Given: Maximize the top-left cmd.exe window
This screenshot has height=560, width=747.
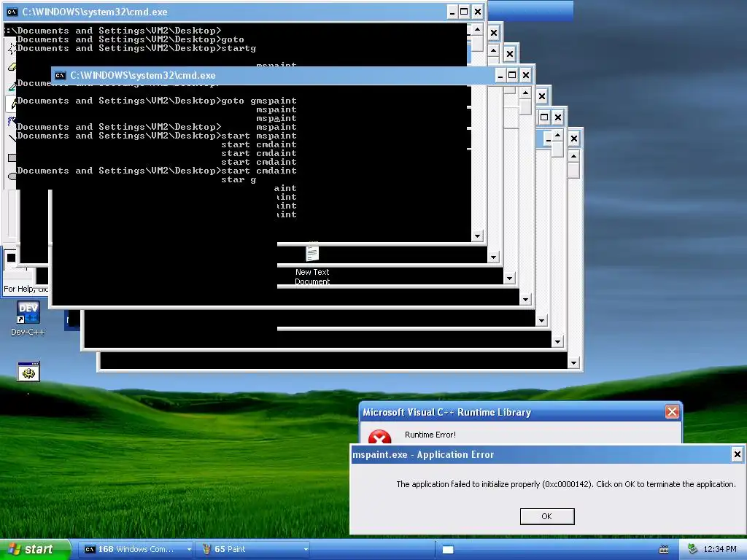Looking at the screenshot, I should click(x=464, y=12).
